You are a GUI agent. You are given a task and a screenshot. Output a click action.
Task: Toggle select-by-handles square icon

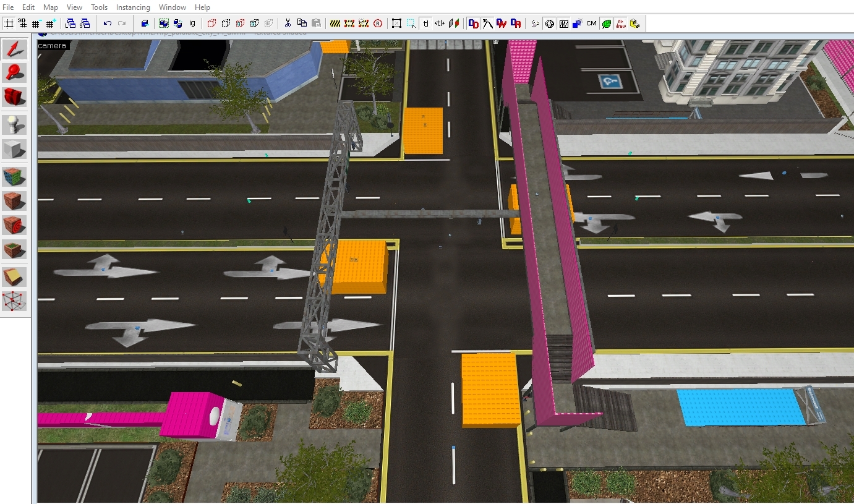click(397, 23)
